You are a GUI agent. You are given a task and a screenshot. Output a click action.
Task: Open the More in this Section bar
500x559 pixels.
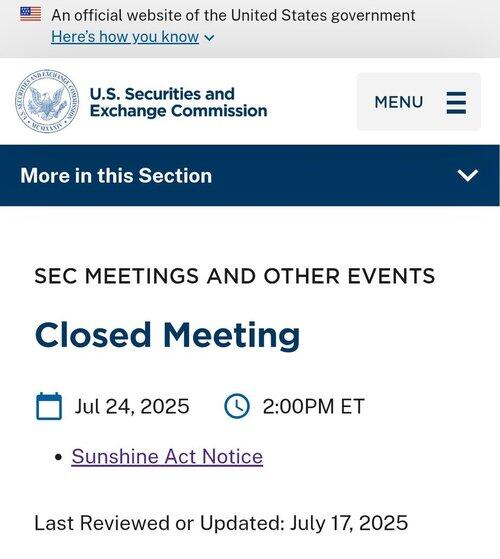coord(250,175)
